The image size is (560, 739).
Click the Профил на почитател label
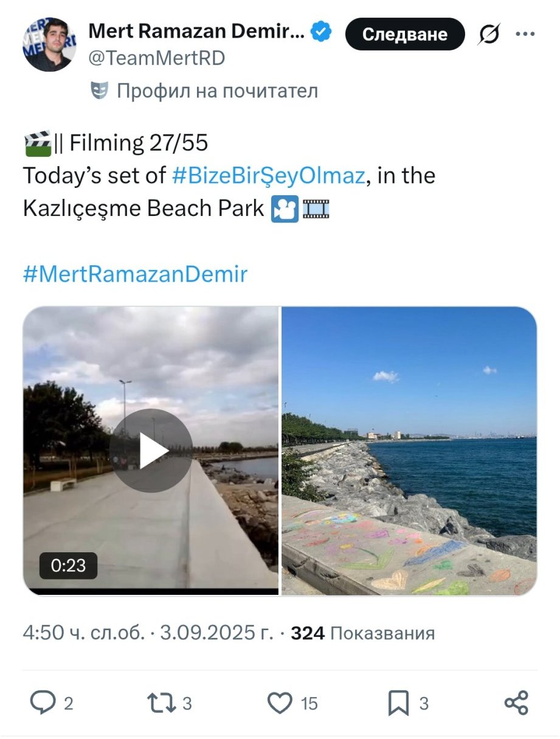[217, 91]
